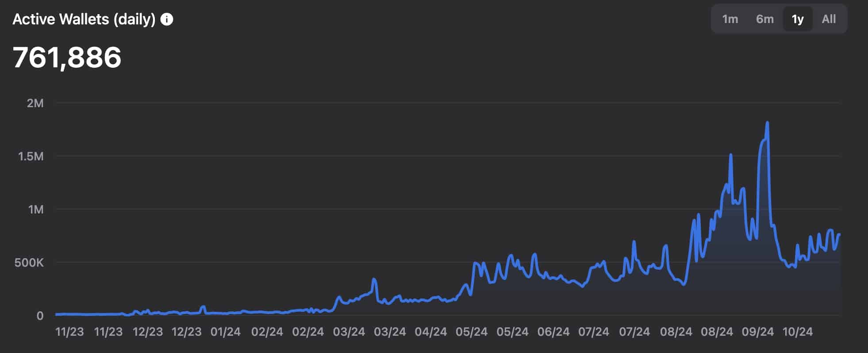Click the 10/24 x-axis date label
Screen dimensions: 868x353
(x=798, y=332)
